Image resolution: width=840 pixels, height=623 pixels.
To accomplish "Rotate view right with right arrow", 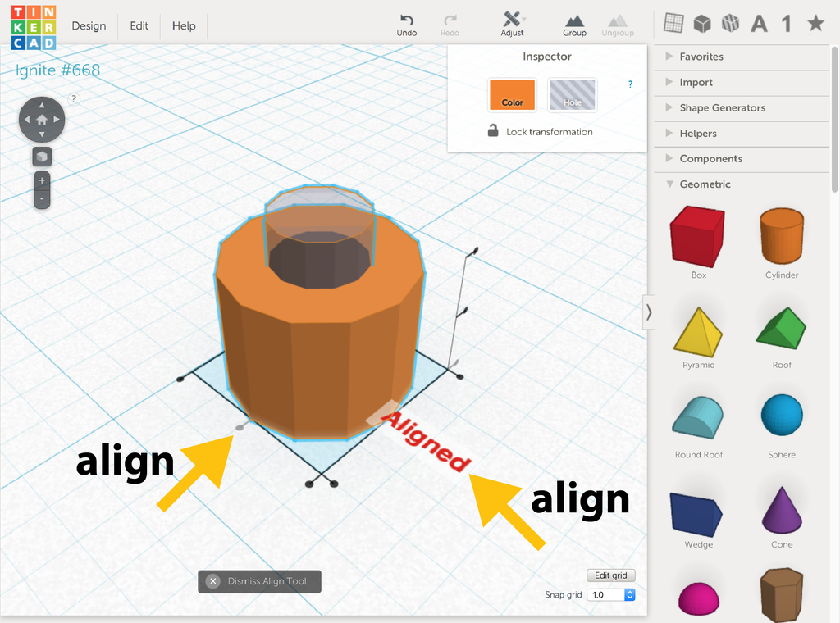I will tap(57, 120).
